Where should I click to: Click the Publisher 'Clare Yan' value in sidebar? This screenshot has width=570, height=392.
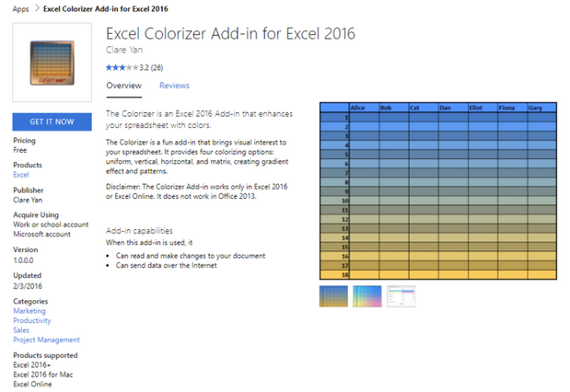[x=28, y=200]
